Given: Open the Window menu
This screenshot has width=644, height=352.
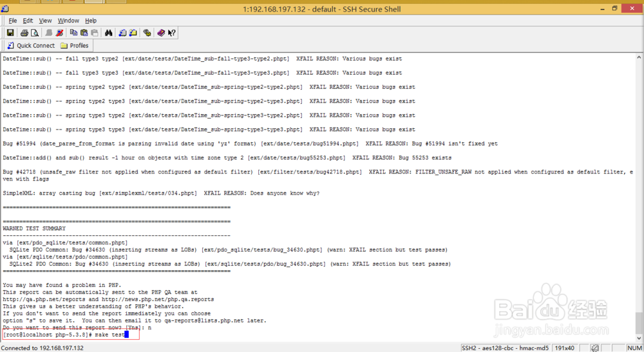Looking at the screenshot, I should (68, 21).
